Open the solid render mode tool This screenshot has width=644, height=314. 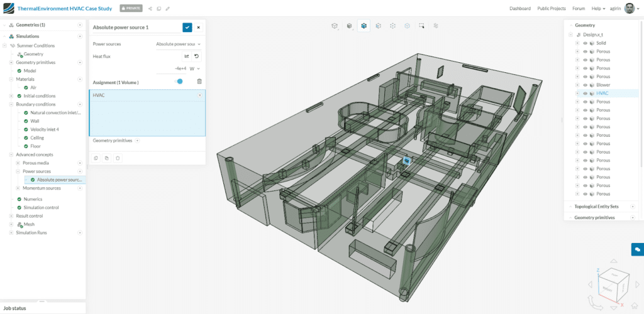tap(349, 26)
